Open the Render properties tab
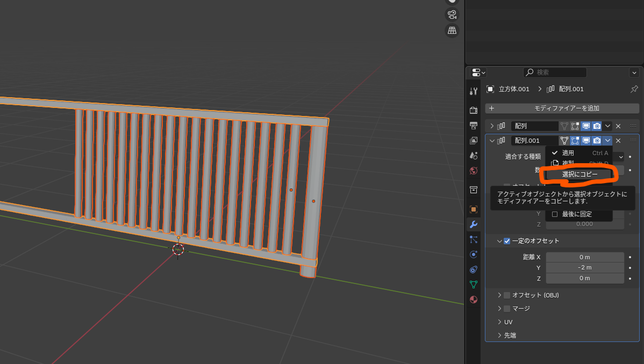 coord(474,110)
